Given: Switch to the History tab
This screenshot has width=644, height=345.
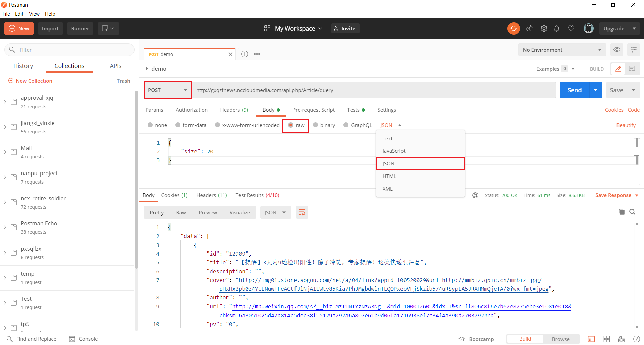Looking at the screenshot, I should (23, 66).
